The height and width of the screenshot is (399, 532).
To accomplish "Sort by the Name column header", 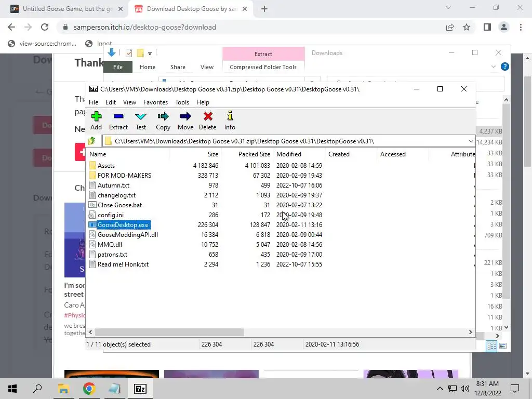I will tap(128, 154).
